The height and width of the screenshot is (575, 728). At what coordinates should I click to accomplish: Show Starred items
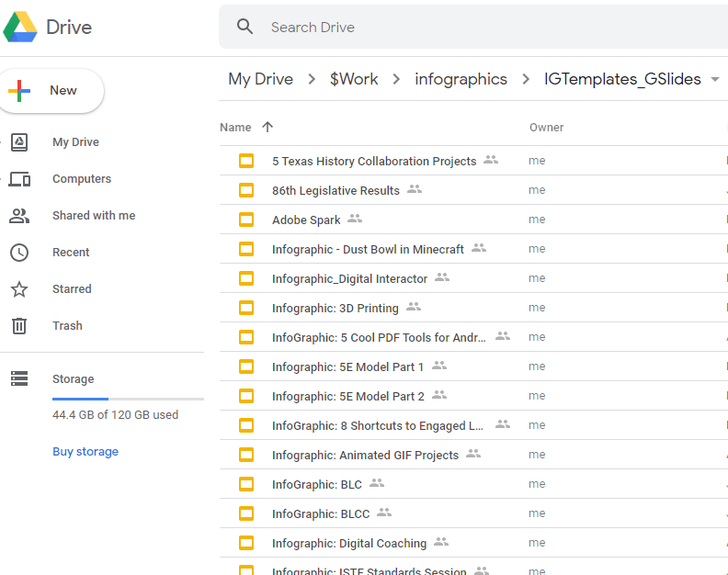72,288
